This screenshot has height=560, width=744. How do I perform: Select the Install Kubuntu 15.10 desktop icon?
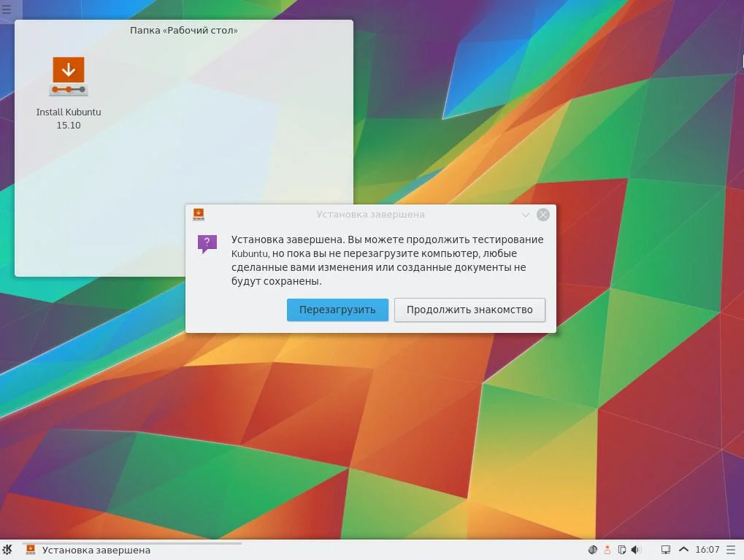tap(69, 93)
